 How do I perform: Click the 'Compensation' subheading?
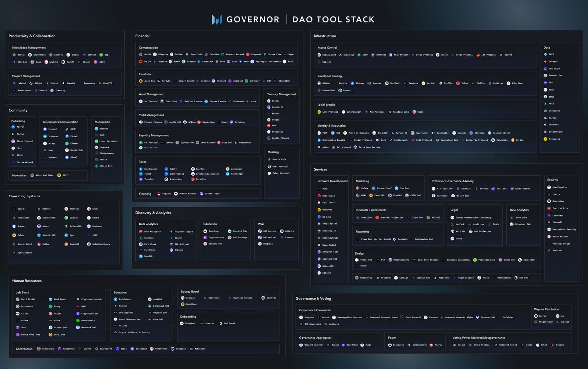(x=148, y=48)
